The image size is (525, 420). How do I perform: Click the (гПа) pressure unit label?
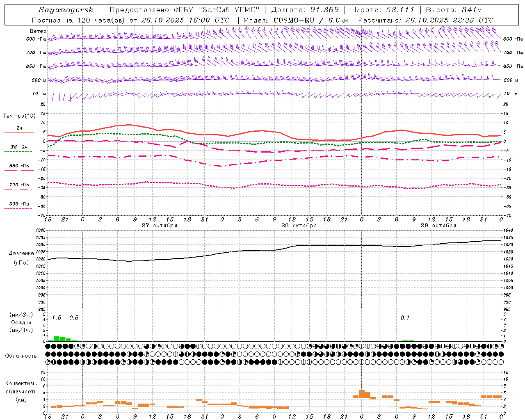pos(21,263)
